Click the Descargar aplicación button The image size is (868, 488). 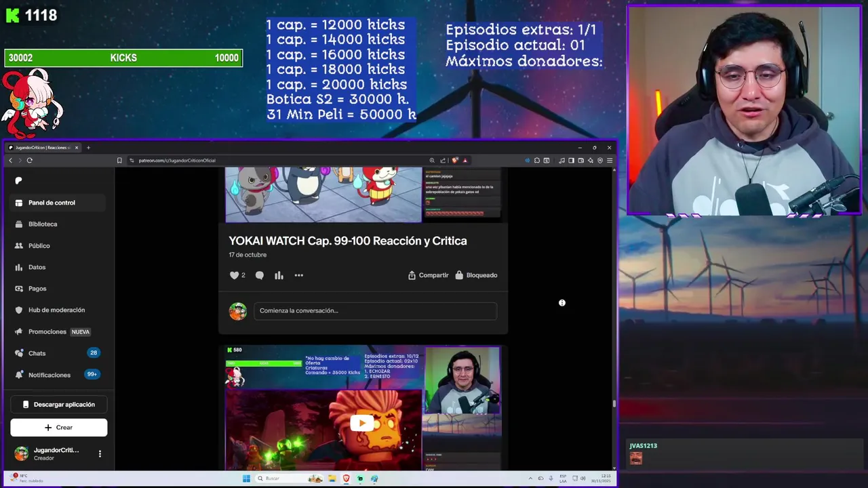(x=58, y=405)
